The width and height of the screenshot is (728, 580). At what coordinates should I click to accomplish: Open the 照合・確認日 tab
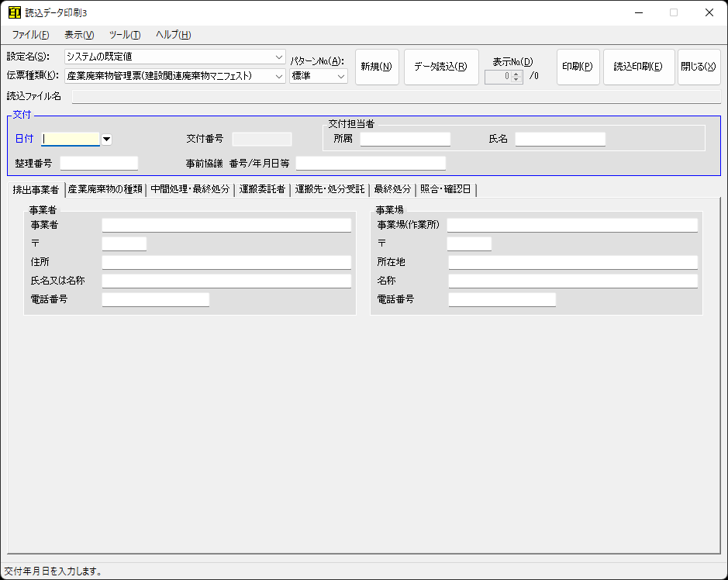pyautogui.click(x=445, y=190)
